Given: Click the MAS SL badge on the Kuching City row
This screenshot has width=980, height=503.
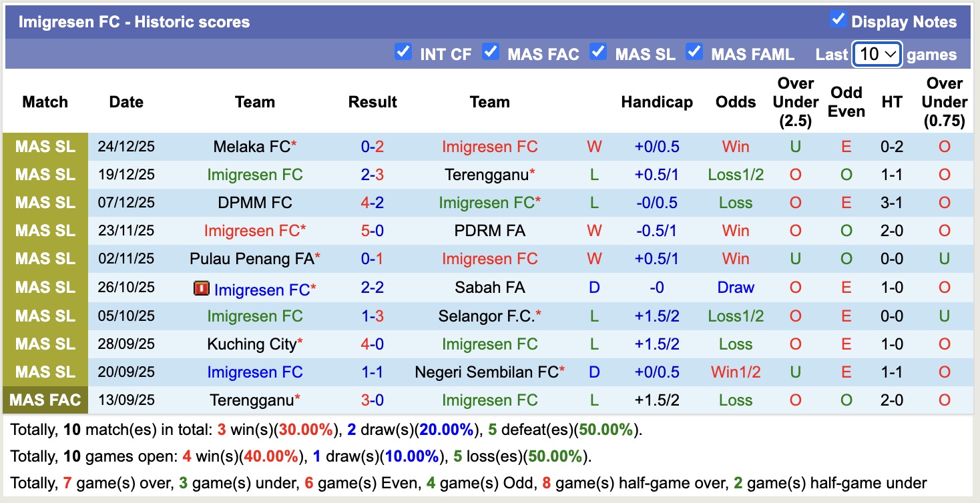Looking at the screenshot, I should [44, 344].
